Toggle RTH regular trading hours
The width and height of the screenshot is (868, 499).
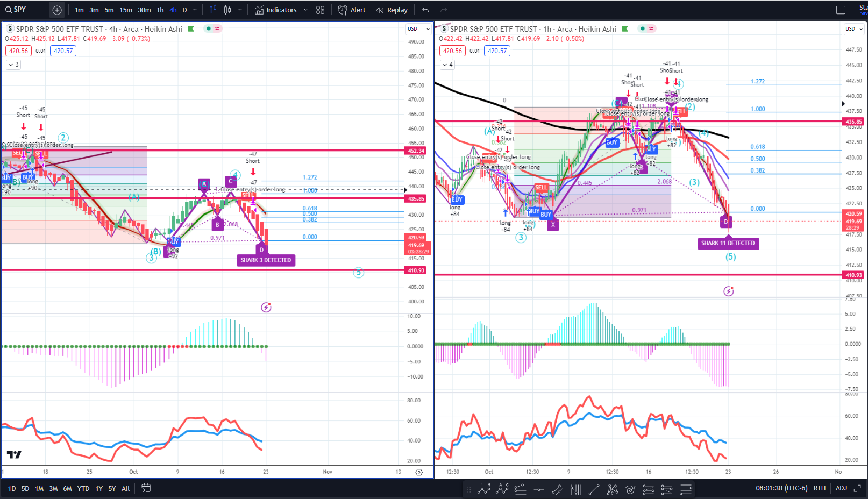pyautogui.click(x=819, y=488)
